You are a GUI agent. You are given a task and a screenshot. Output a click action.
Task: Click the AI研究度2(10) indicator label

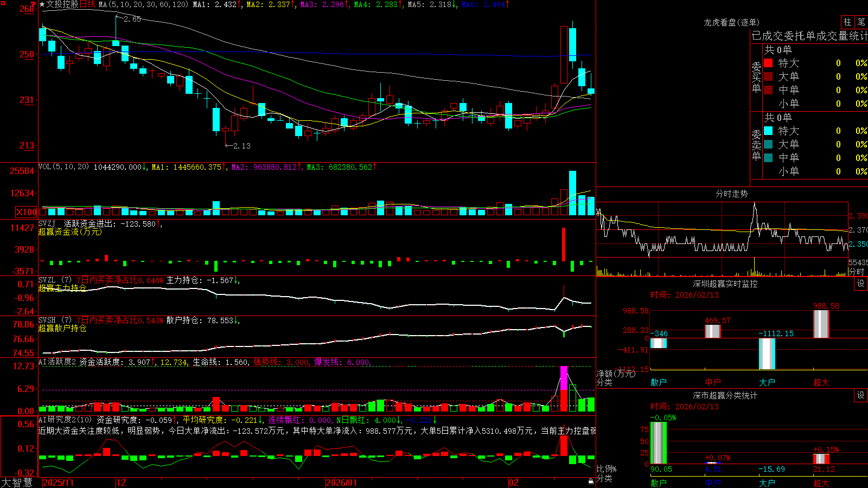click(65, 420)
